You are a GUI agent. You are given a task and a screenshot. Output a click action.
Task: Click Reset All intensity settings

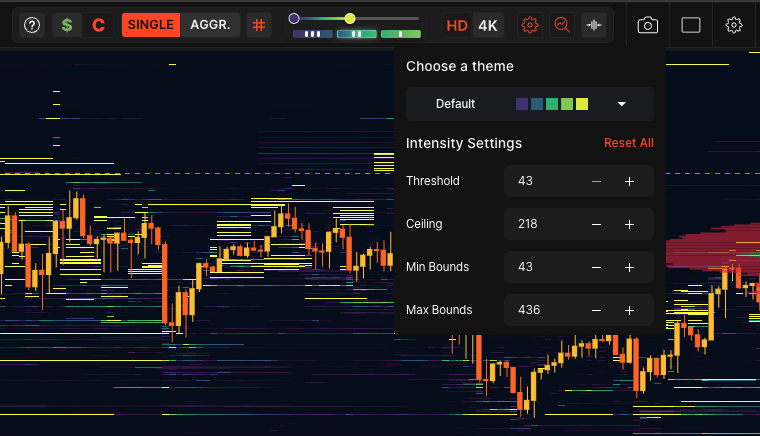628,143
